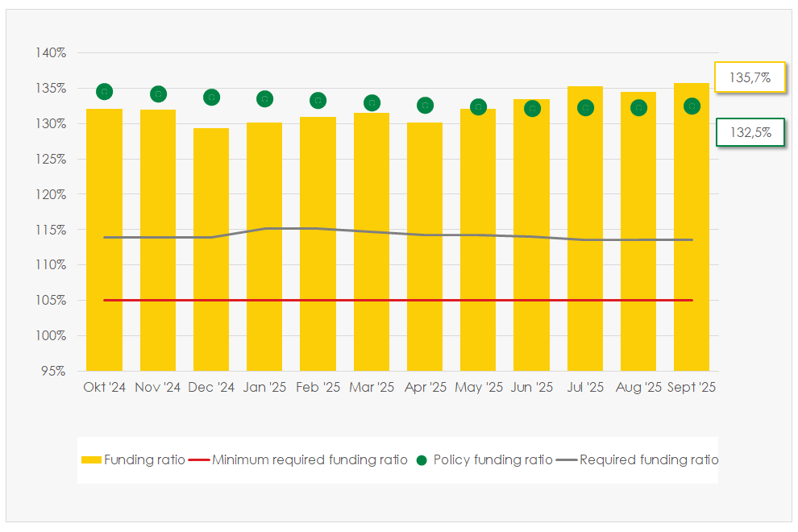The width and height of the screenshot is (798, 532).
Task: Click the yellow Funding ratio legend swatch
Action: point(91,460)
